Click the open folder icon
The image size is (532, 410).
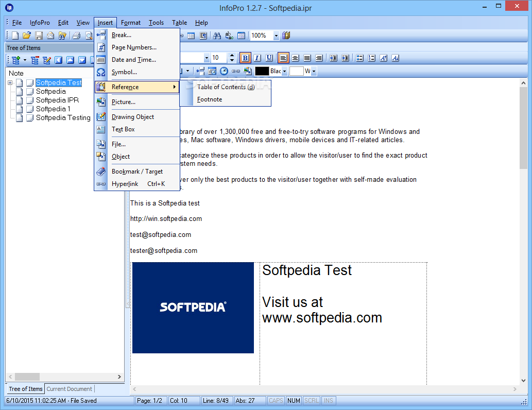point(27,36)
